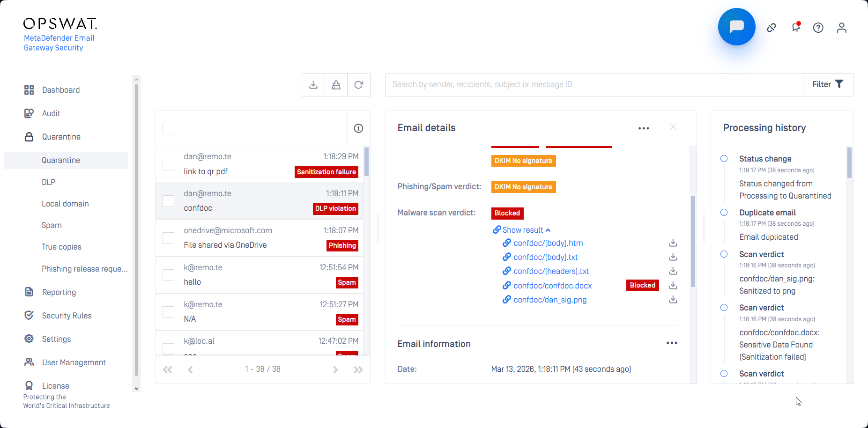Download the confdoc/confdoc.docx file

(673, 285)
